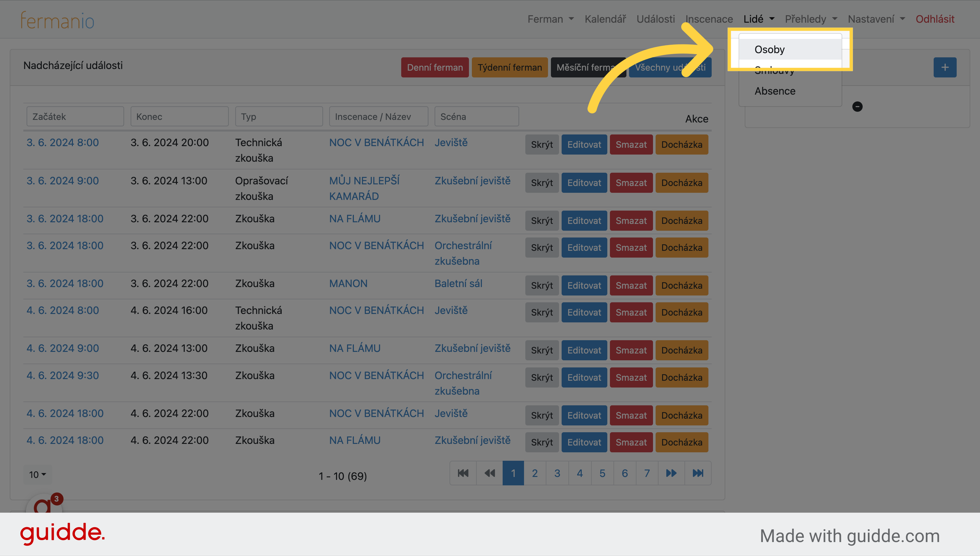980x556 pixels.
Task: Delete the MANON event with Smazat
Action: pos(631,285)
